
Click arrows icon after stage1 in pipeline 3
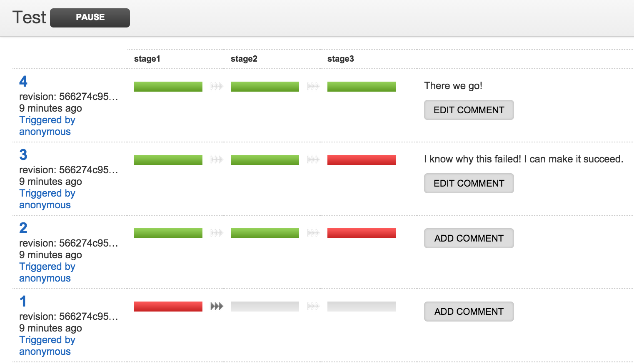point(217,160)
